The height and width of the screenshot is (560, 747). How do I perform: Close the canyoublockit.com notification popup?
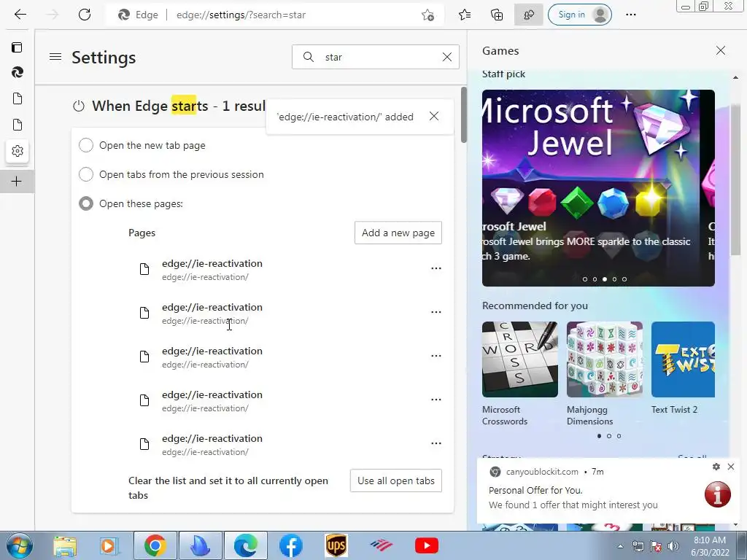pyautogui.click(x=731, y=467)
